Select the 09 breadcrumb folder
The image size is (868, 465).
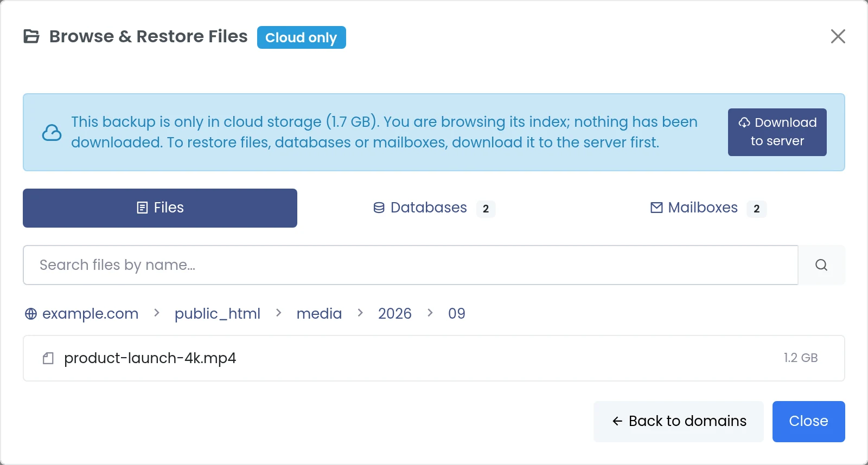coord(456,314)
